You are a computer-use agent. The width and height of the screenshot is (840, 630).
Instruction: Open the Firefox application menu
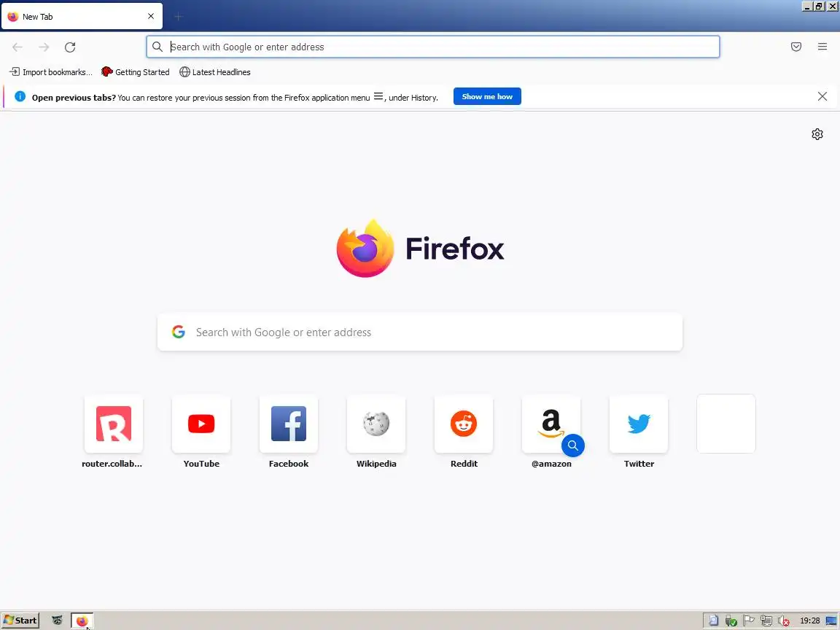pyautogui.click(x=822, y=47)
